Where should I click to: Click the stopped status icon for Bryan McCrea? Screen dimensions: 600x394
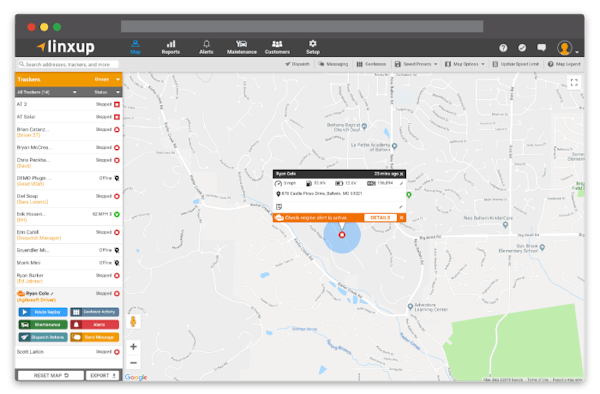pos(117,147)
